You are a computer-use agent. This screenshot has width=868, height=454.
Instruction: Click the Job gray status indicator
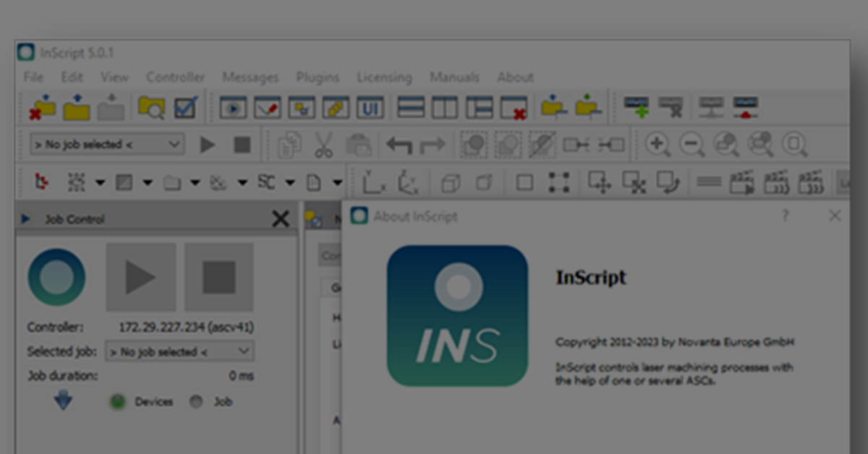[x=196, y=402]
